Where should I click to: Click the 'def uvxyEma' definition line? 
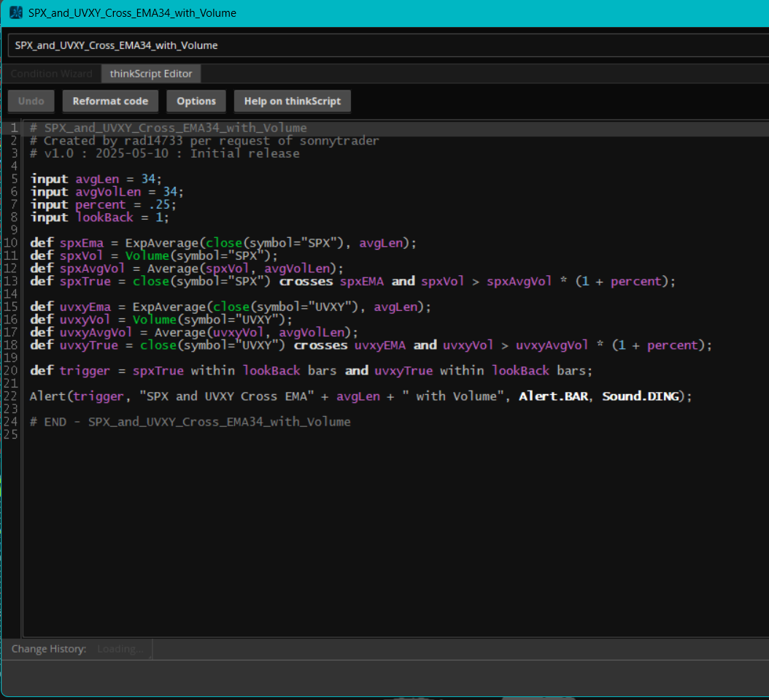[231, 307]
